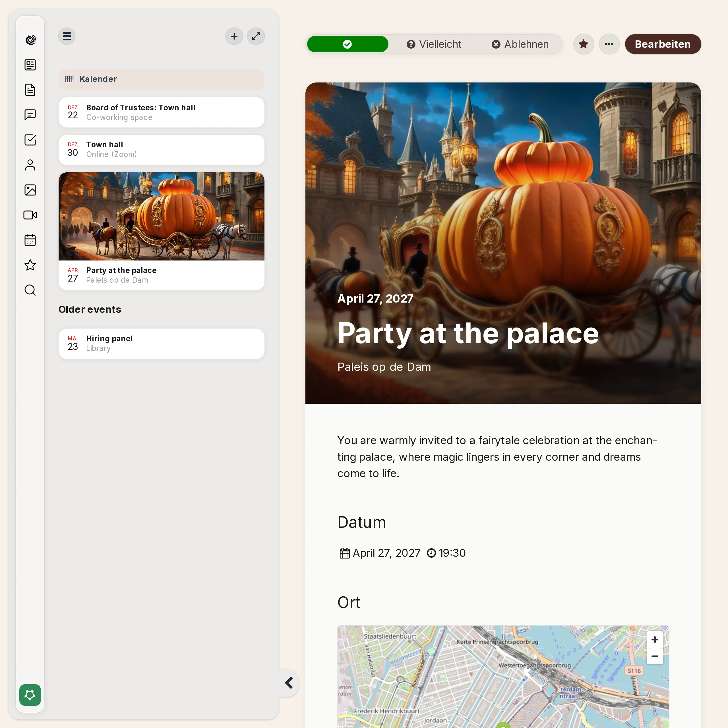Zoom out on the map

[x=655, y=656]
